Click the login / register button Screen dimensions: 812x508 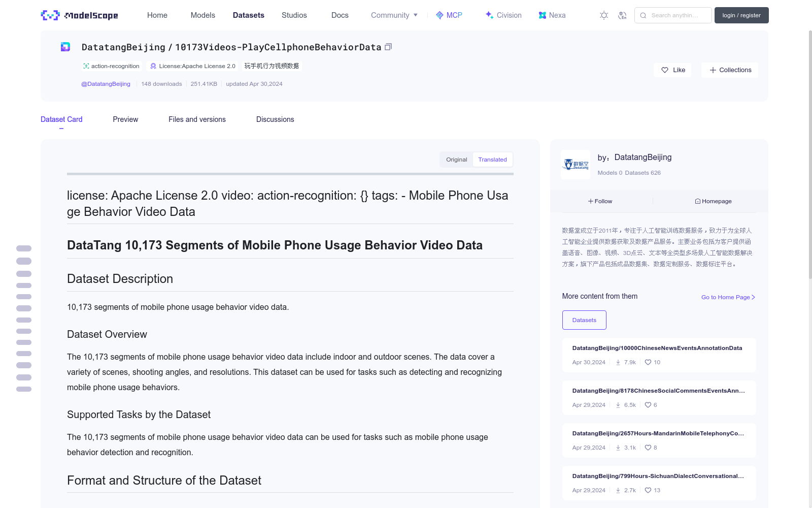(741, 15)
